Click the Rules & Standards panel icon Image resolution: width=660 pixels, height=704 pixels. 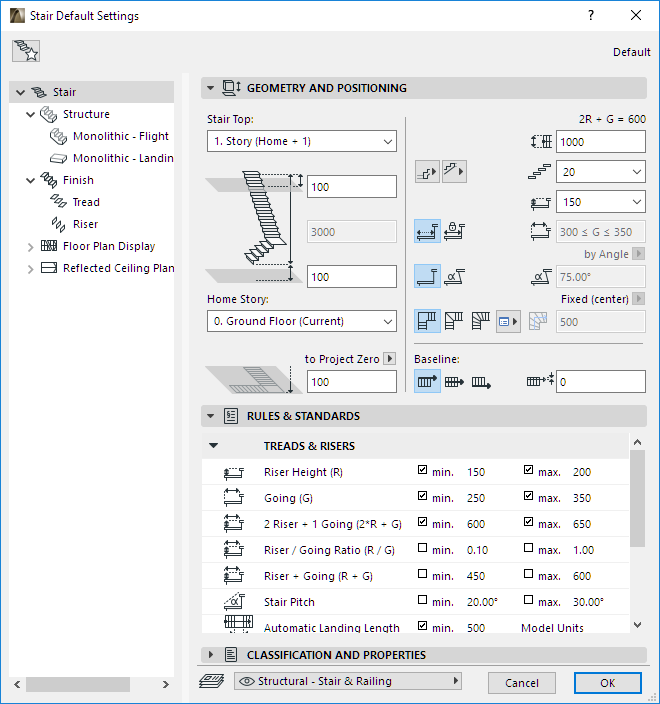(231, 416)
